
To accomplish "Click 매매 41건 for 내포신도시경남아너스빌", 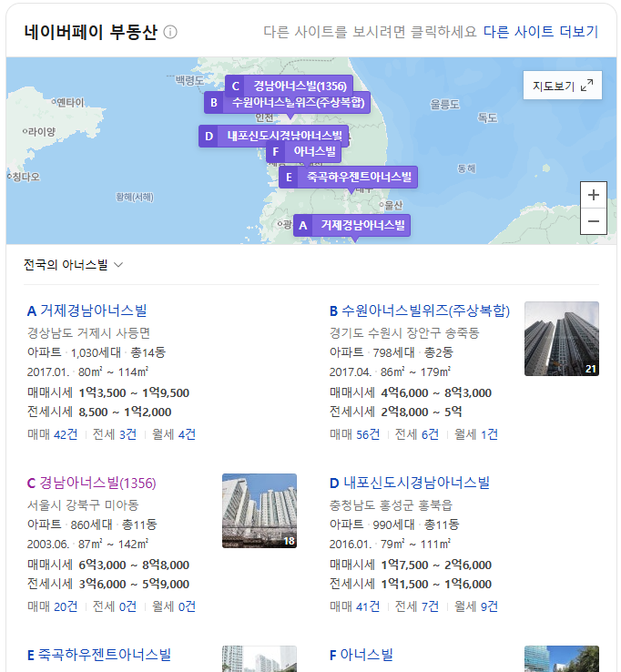I will tap(354, 606).
